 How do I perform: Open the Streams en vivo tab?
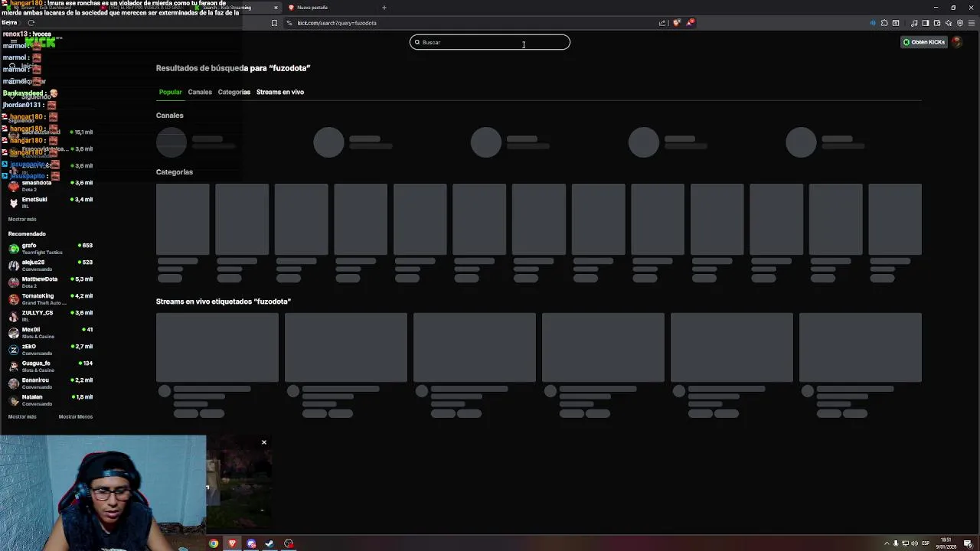tap(280, 92)
